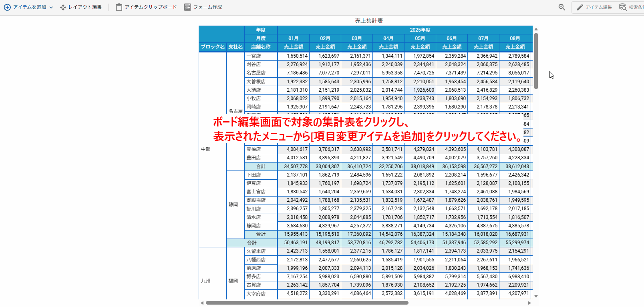
Task: Click the magnifier zoom icon in toolbar
Action: 562,7
